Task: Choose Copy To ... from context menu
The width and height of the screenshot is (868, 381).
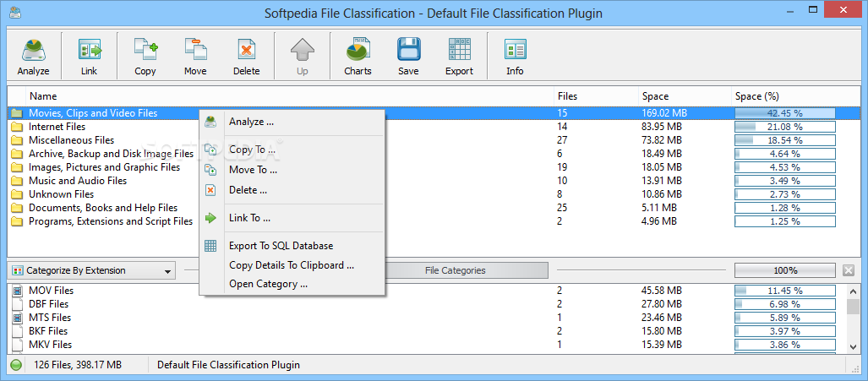Action: (x=292, y=150)
